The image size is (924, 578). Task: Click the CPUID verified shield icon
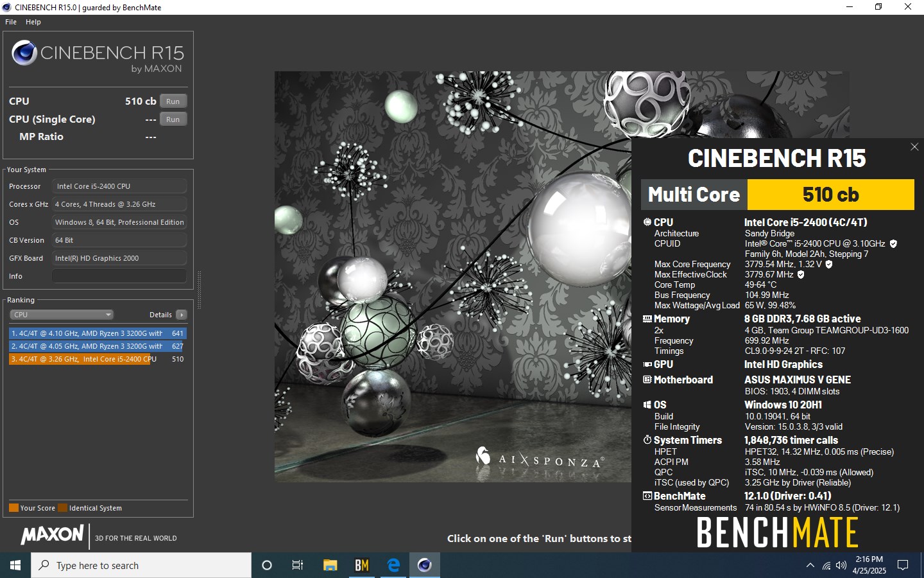tap(893, 243)
